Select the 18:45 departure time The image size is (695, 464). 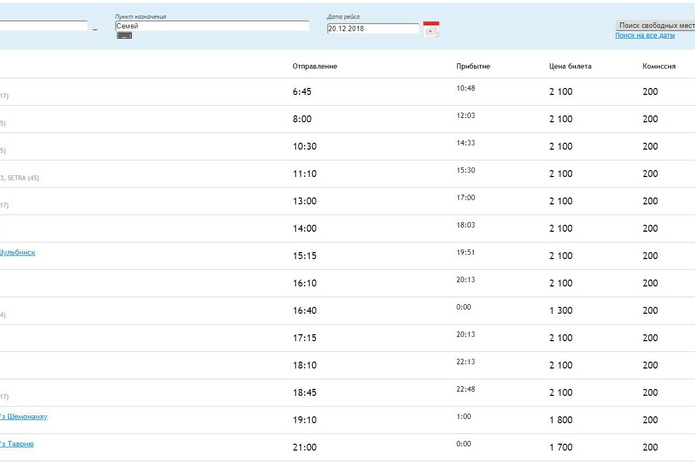[x=305, y=393]
